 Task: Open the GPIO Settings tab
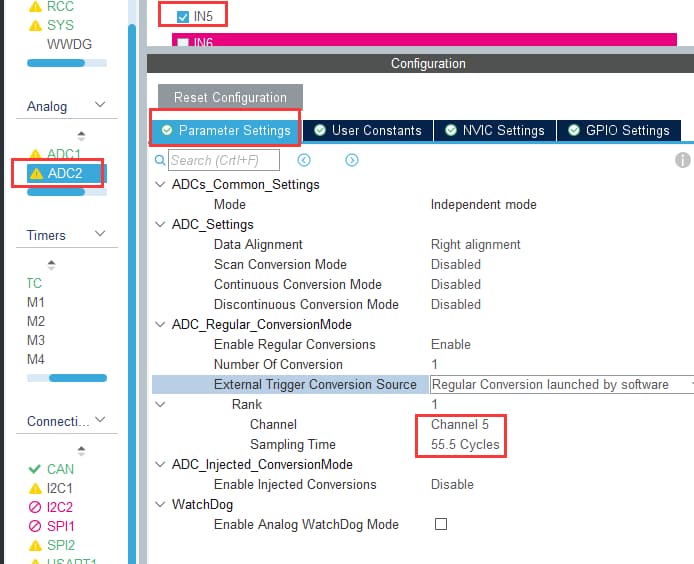[x=618, y=130]
